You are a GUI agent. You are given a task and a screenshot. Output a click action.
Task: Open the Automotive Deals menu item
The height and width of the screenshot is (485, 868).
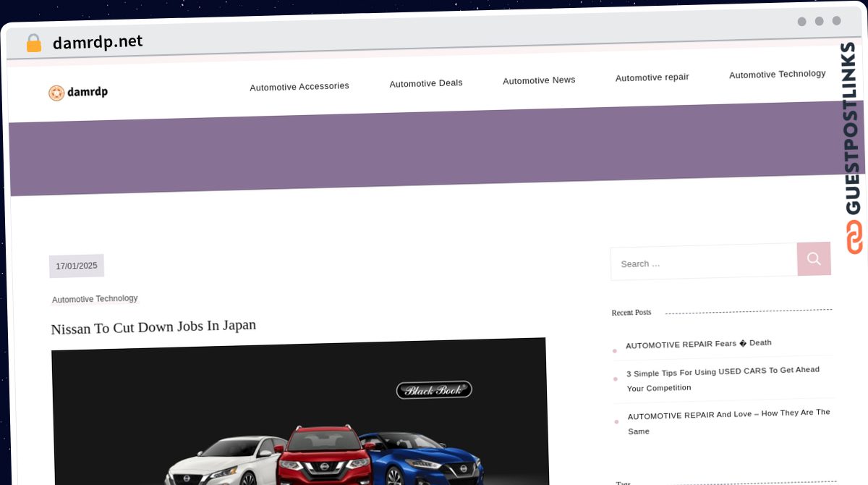(426, 83)
